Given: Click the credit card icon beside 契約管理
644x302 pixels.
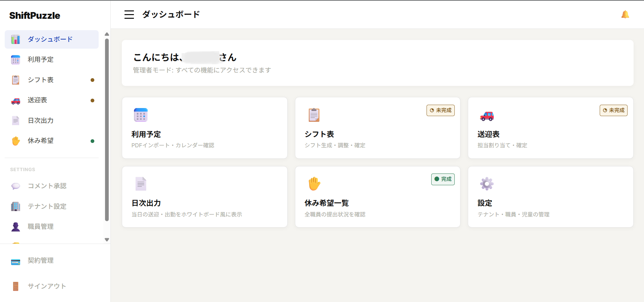Looking at the screenshot, I should click(15, 261).
